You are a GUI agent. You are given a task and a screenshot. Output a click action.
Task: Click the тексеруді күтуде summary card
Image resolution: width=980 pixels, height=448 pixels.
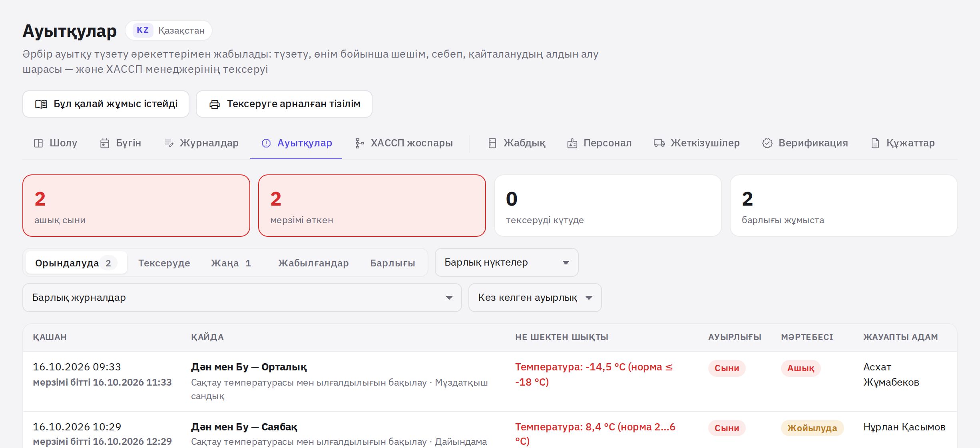tap(608, 206)
